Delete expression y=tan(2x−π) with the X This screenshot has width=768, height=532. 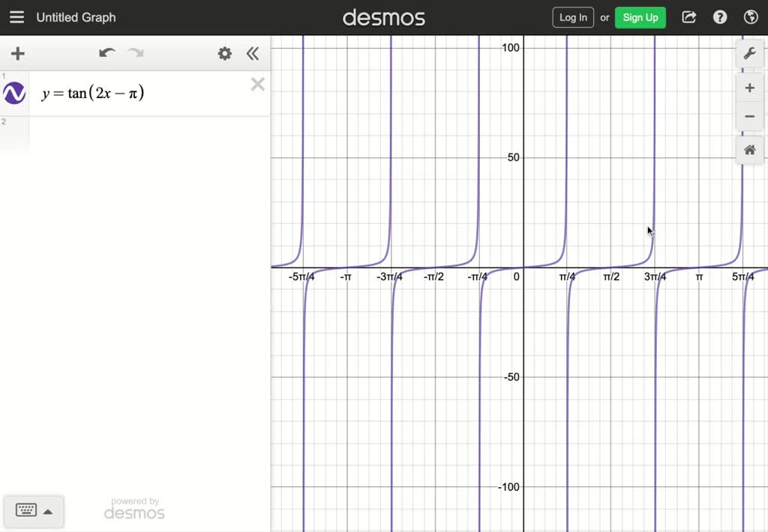258,84
